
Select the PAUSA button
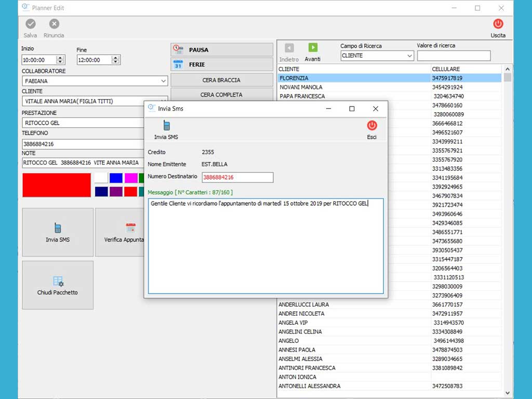[x=222, y=50]
